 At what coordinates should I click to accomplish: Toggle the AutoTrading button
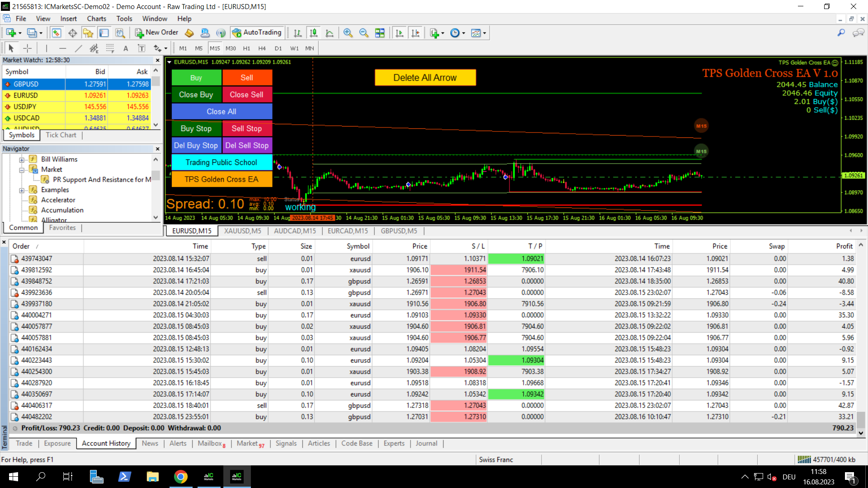[257, 33]
